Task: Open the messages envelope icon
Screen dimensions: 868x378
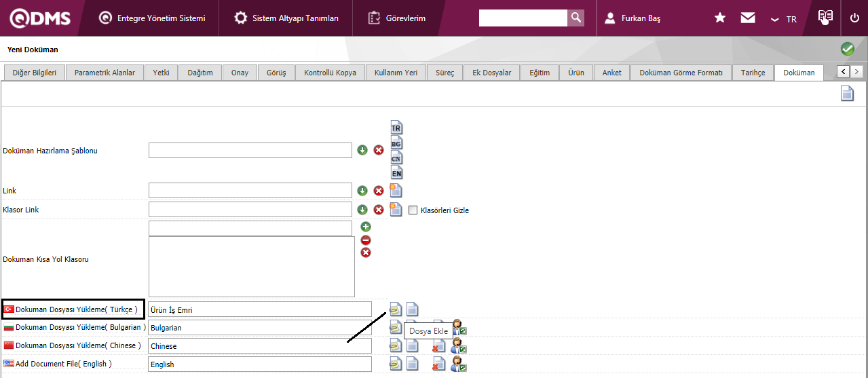Action: (x=748, y=18)
